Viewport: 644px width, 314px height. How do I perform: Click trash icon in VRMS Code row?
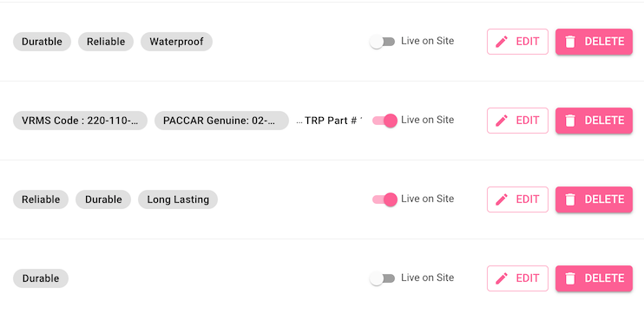[x=570, y=121]
